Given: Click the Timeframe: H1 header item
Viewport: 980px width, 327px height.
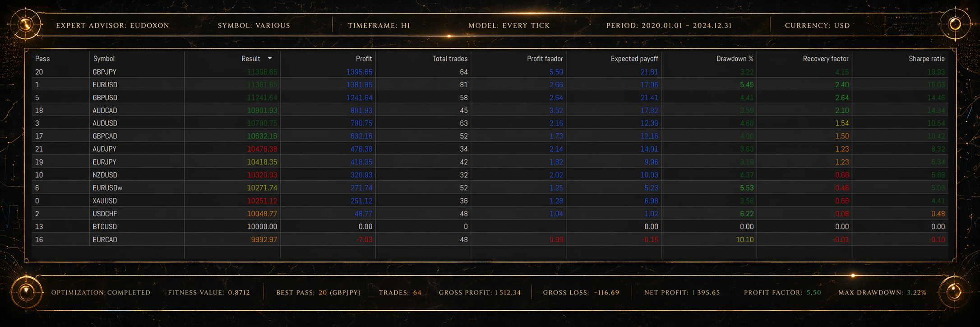Looking at the screenshot, I should tap(379, 26).
